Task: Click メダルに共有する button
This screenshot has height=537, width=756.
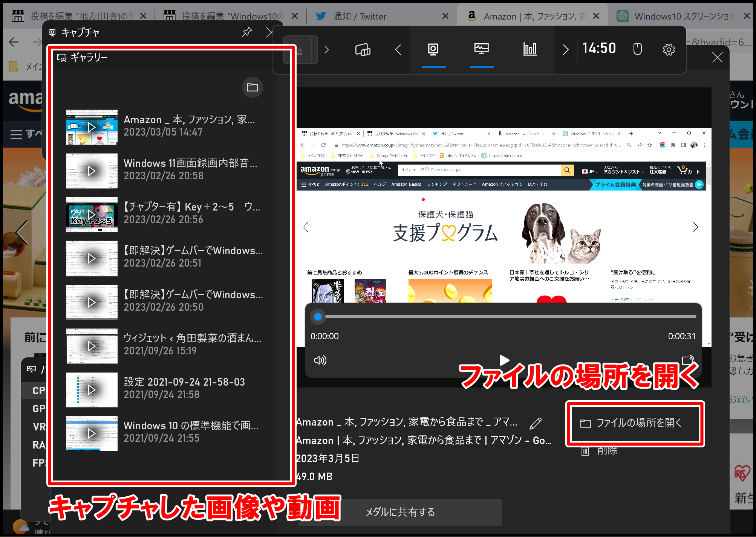Action: click(400, 512)
